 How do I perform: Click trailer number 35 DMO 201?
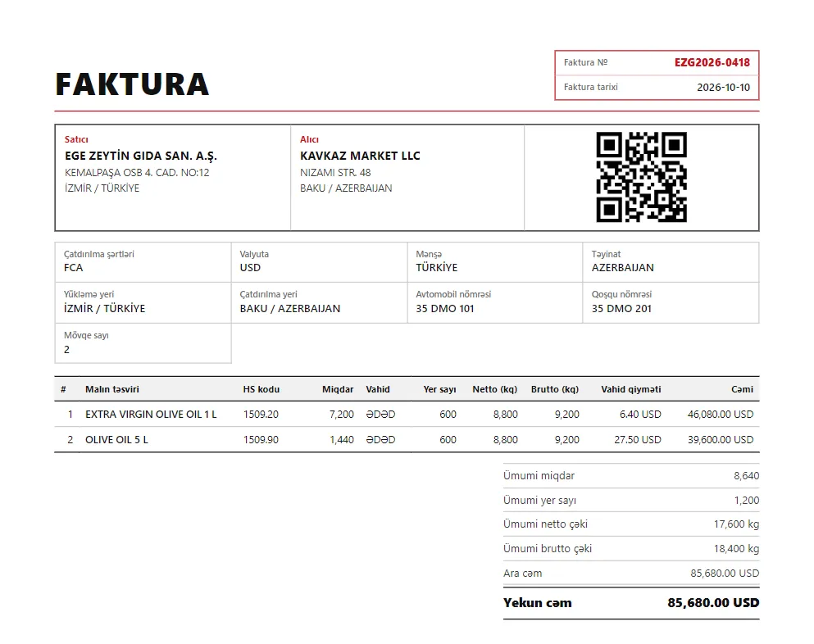point(621,308)
